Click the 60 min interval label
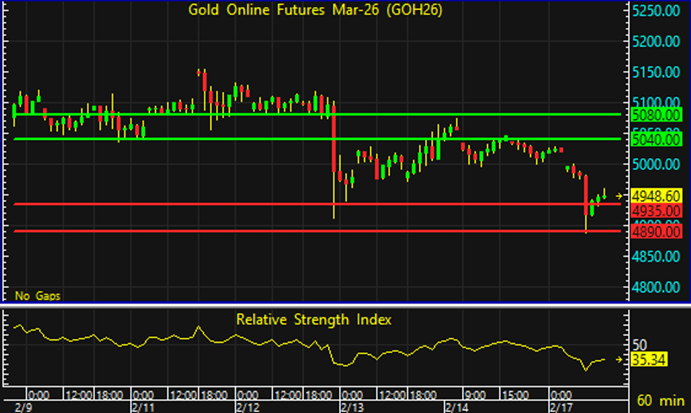This screenshot has height=413, width=691. coord(661,398)
